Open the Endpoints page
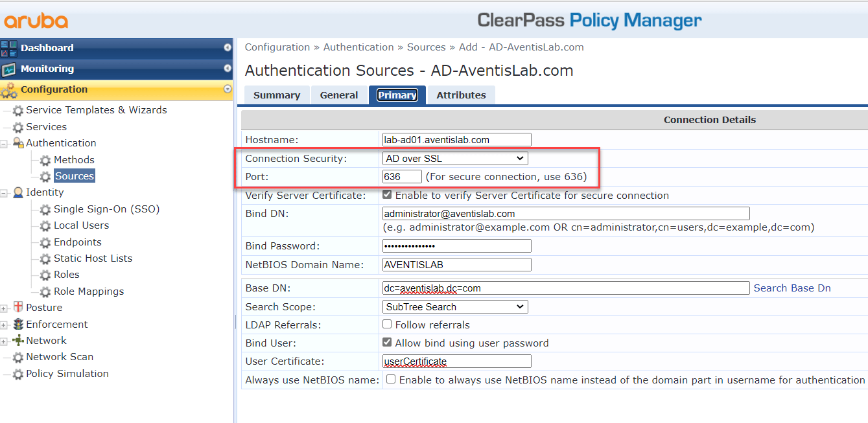This screenshot has height=423, width=868. click(78, 242)
